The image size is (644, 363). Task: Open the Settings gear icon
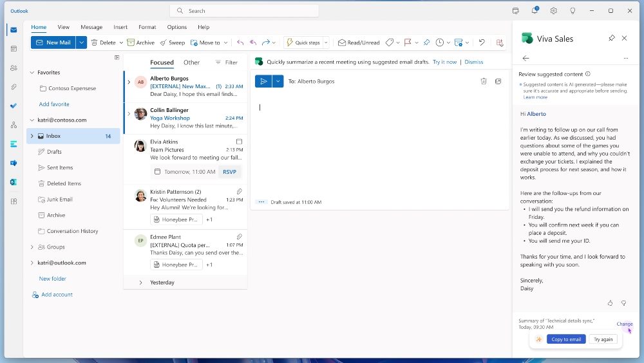click(x=554, y=11)
